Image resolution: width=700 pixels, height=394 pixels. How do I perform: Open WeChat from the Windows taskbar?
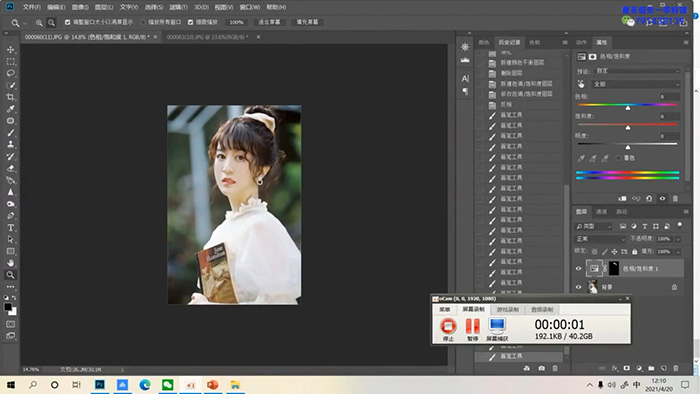[167, 385]
